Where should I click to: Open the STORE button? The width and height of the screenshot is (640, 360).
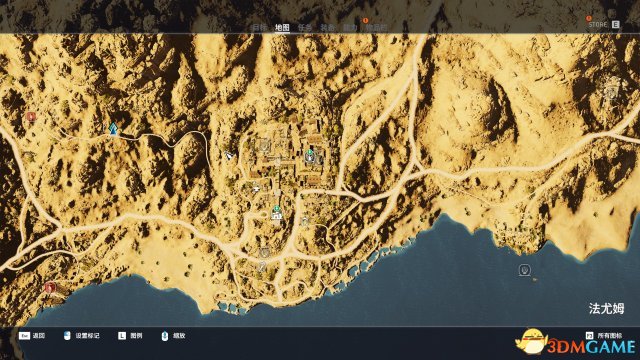(x=604, y=24)
